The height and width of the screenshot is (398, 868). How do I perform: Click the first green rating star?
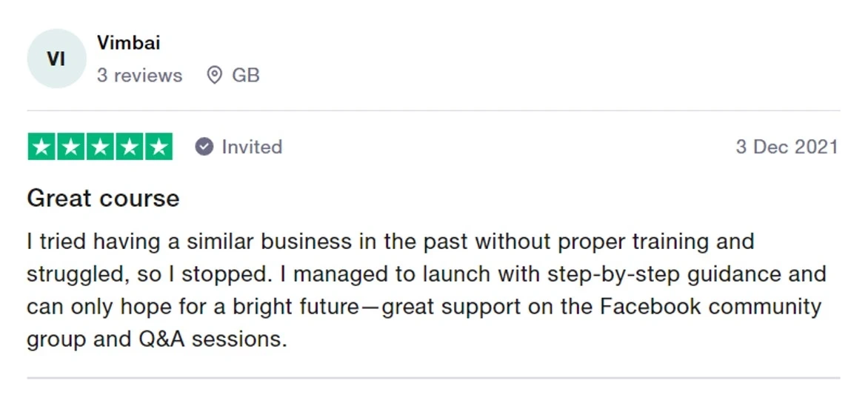click(41, 147)
